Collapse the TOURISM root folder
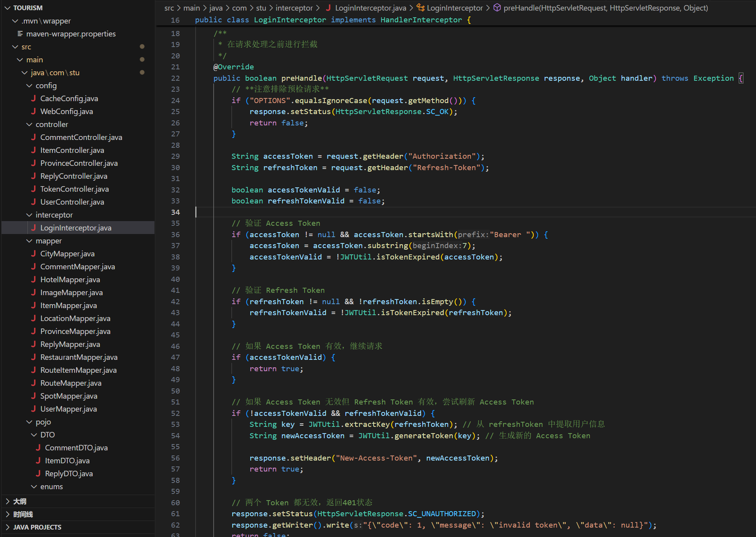 8,8
